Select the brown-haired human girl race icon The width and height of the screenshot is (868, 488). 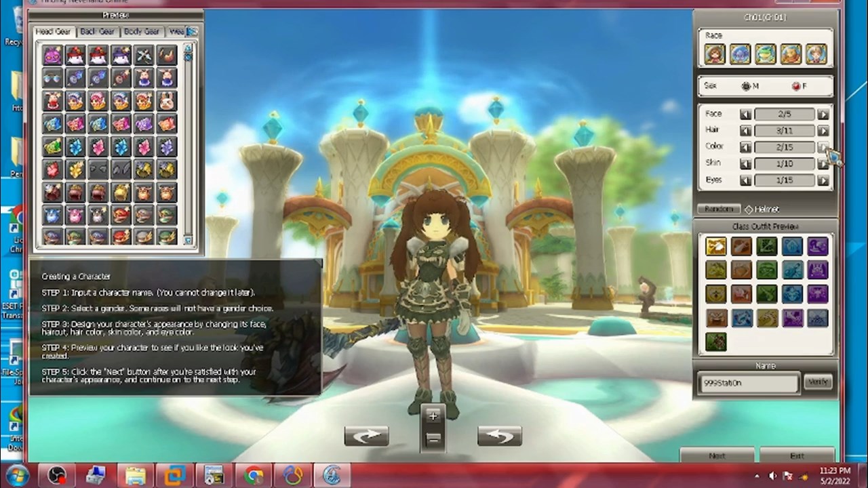coord(715,54)
